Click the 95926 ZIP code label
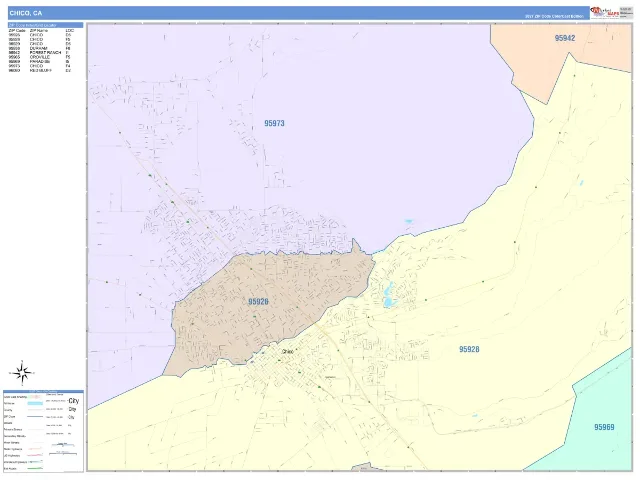The height and width of the screenshot is (480, 640). click(258, 302)
